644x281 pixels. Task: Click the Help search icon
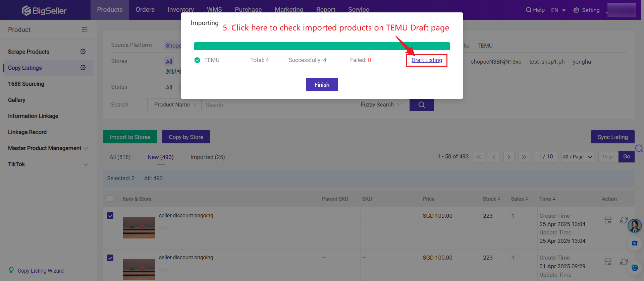coord(528,10)
